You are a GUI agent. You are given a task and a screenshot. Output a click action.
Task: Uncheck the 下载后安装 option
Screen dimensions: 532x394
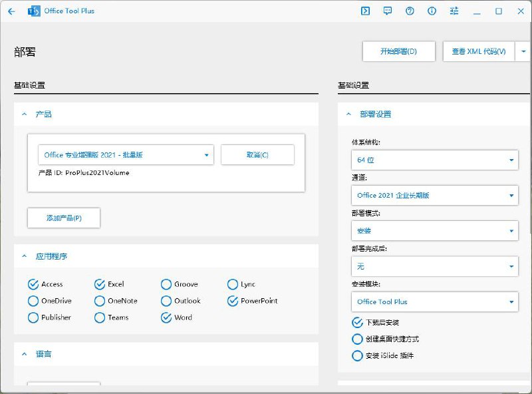coord(357,322)
